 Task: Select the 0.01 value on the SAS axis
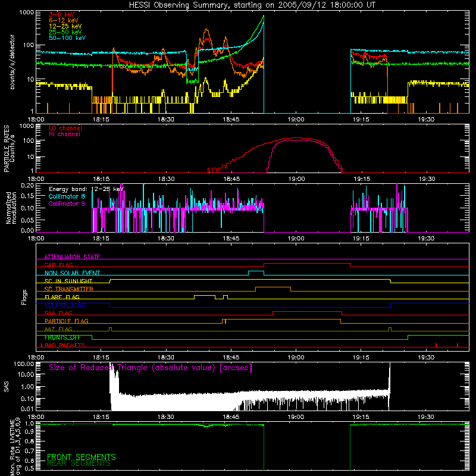(x=27, y=408)
